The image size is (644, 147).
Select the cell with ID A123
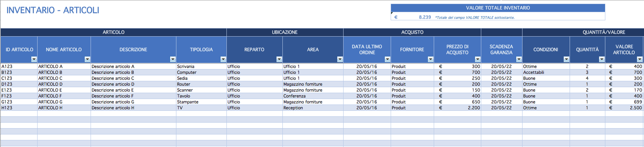19,66
